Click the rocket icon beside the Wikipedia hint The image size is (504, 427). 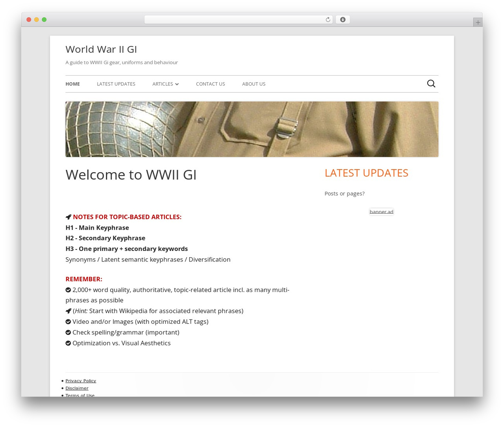pyautogui.click(x=69, y=311)
